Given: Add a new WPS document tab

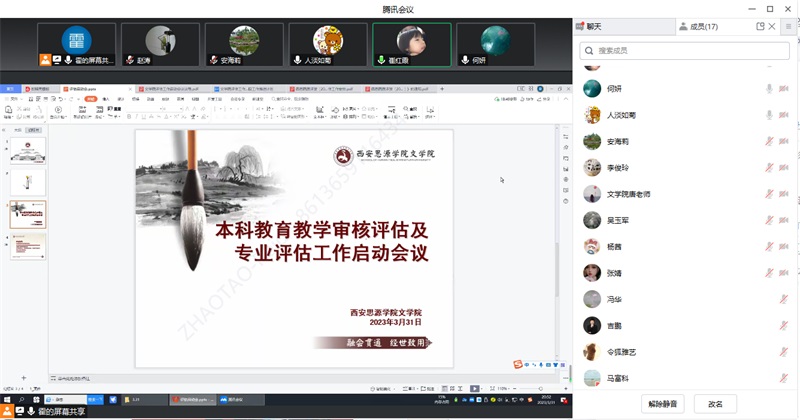Looking at the screenshot, I should click(x=442, y=89).
